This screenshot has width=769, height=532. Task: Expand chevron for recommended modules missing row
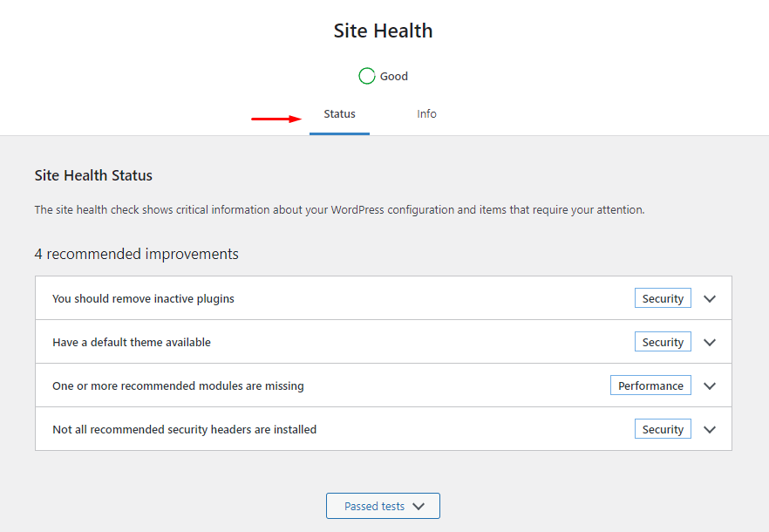pyautogui.click(x=710, y=385)
